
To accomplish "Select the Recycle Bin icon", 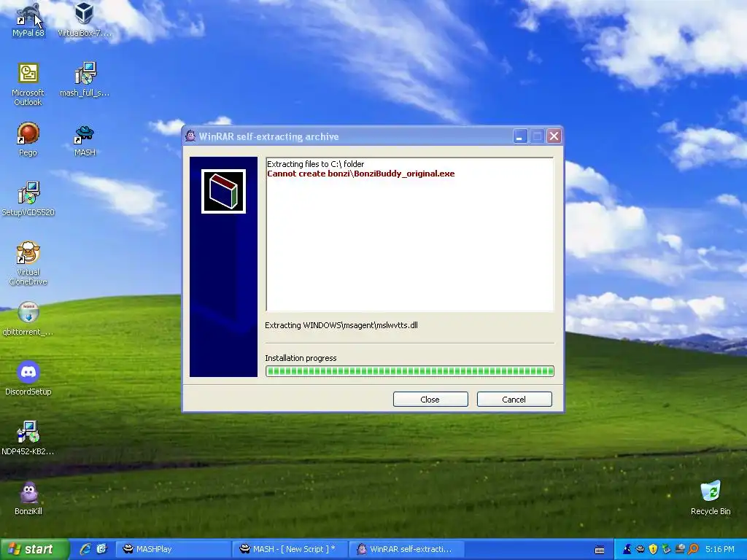I will click(711, 498).
